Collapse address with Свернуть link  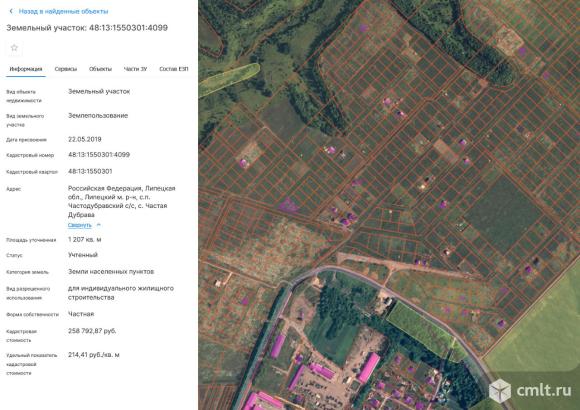point(80,225)
